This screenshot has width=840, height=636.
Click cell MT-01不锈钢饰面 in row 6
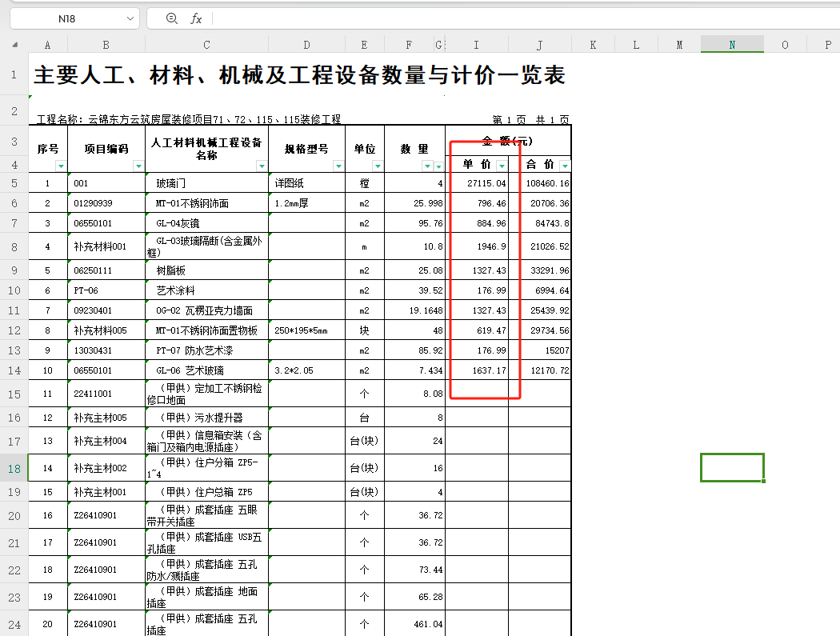206,203
